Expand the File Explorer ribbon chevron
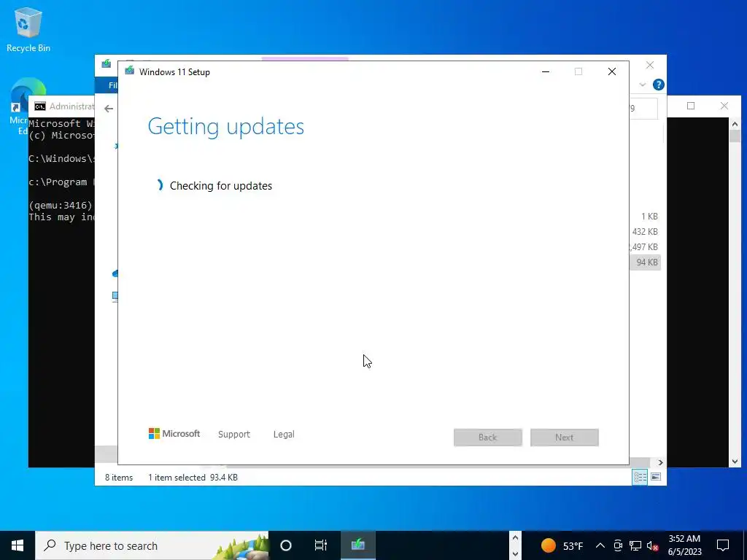Viewport: 747px width, 560px height. [x=643, y=85]
